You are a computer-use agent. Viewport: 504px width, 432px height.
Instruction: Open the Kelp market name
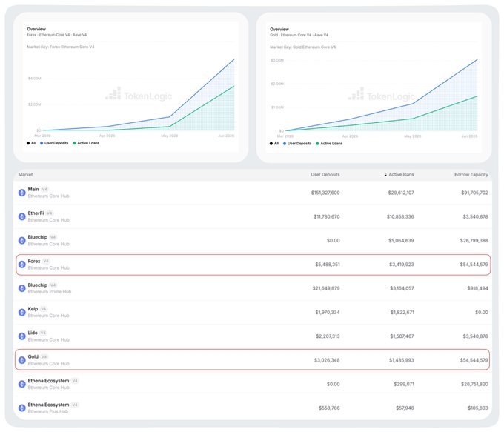point(33,309)
